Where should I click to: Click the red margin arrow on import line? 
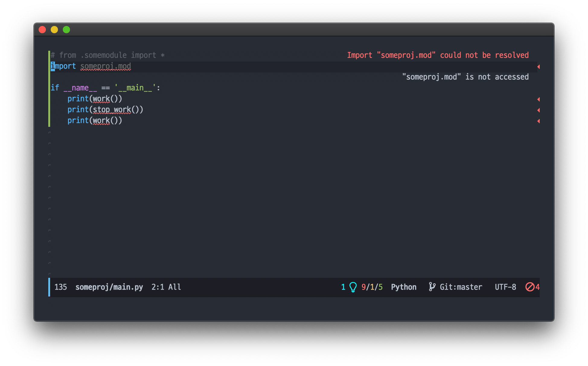tap(538, 67)
